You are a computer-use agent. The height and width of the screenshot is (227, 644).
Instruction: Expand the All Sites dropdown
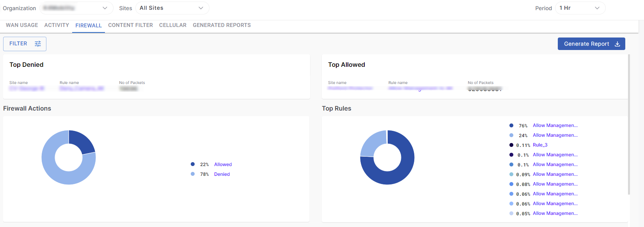172,8
